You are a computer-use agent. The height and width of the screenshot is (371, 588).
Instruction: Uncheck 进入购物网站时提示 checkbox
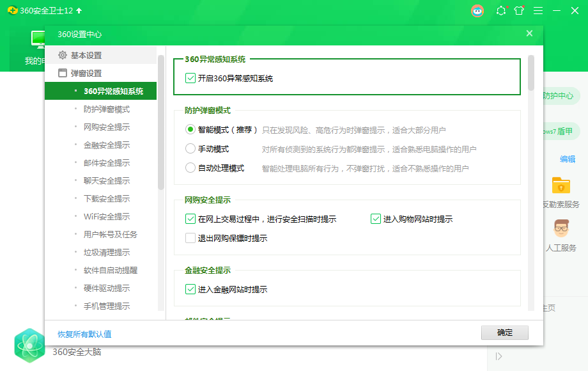(x=376, y=219)
